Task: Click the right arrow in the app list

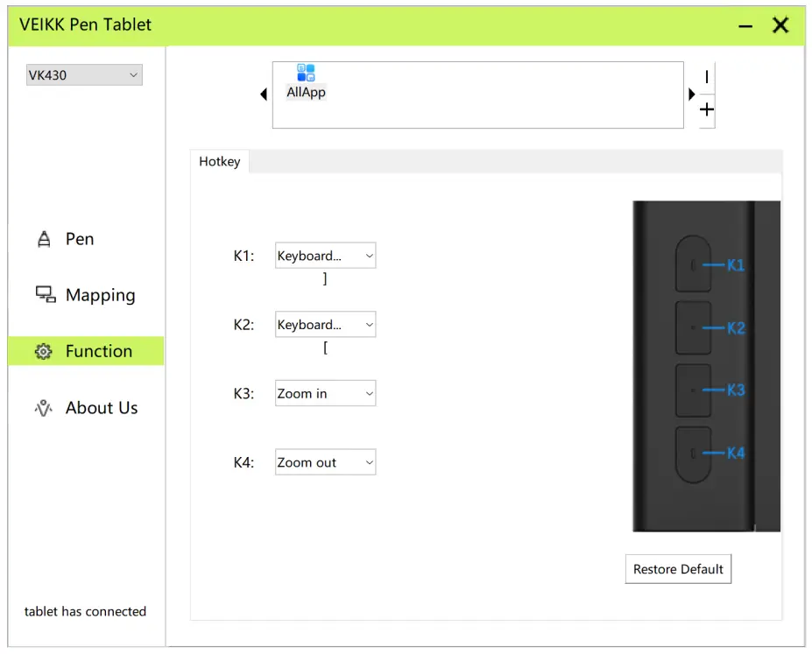Action: coord(691,95)
